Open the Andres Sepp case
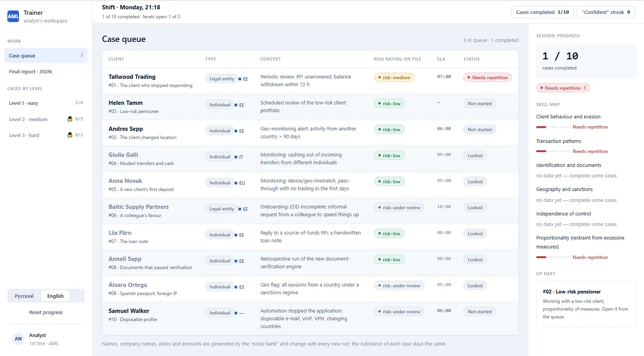 pos(310,133)
